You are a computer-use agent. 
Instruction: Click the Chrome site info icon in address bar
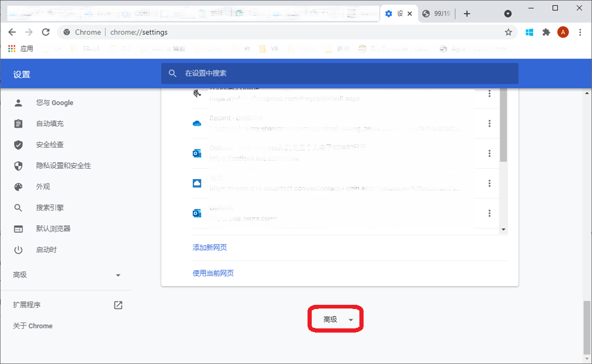(67, 32)
